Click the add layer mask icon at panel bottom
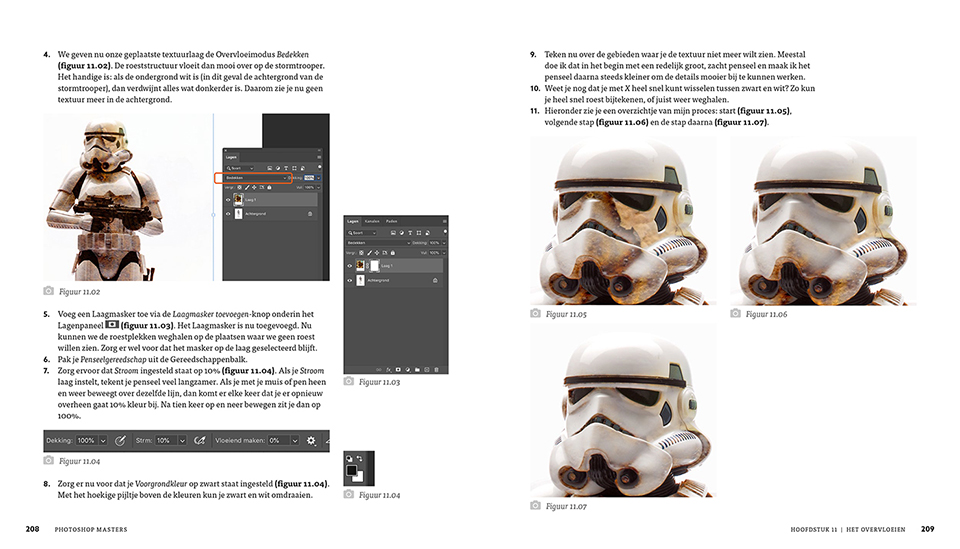Viewport: 960px width, 549px height. click(x=398, y=370)
